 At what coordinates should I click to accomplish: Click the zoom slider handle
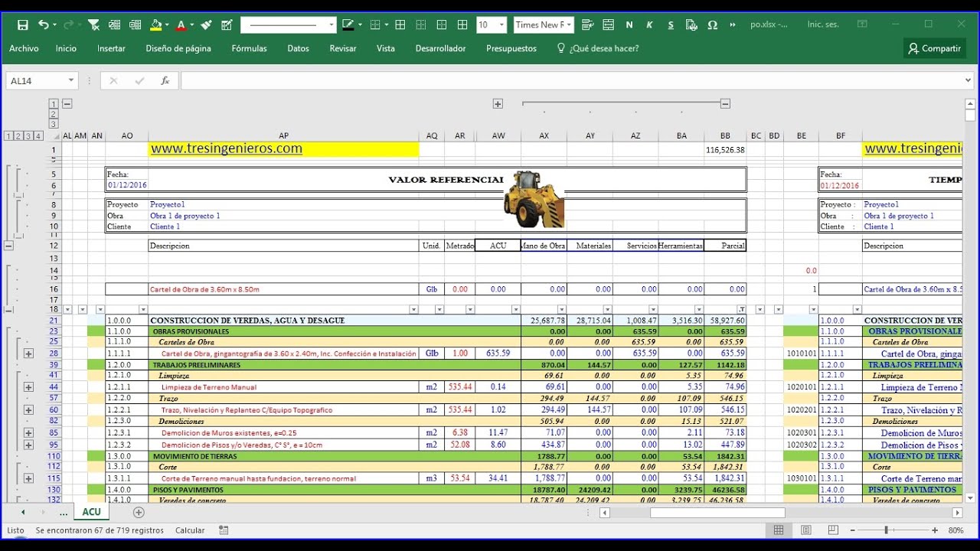(886, 530)
